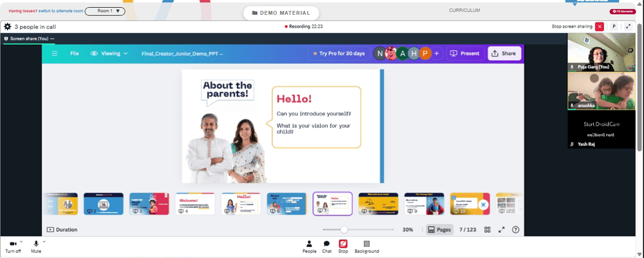Image resolution: width=644 pixels, height=258 pixels.
Task: Click Try Pro for 30 days
Action: pyautogui.click(x=339, y=54)
